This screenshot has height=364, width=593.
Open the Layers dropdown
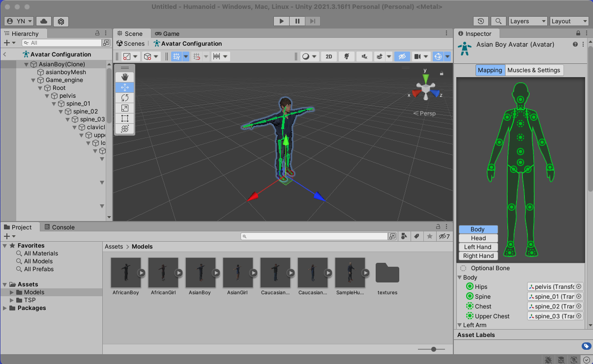click(528, 21)
